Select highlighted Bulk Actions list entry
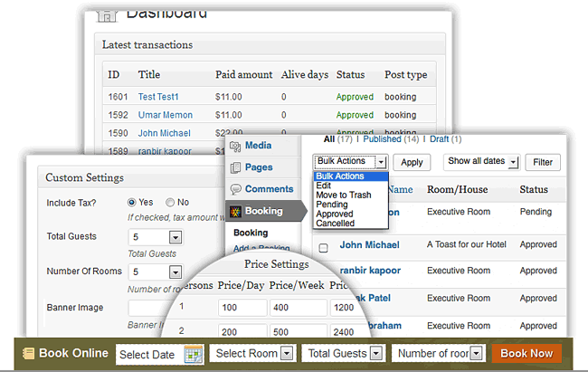This screenshot has height=372, width=588. (x=351, y=176)
